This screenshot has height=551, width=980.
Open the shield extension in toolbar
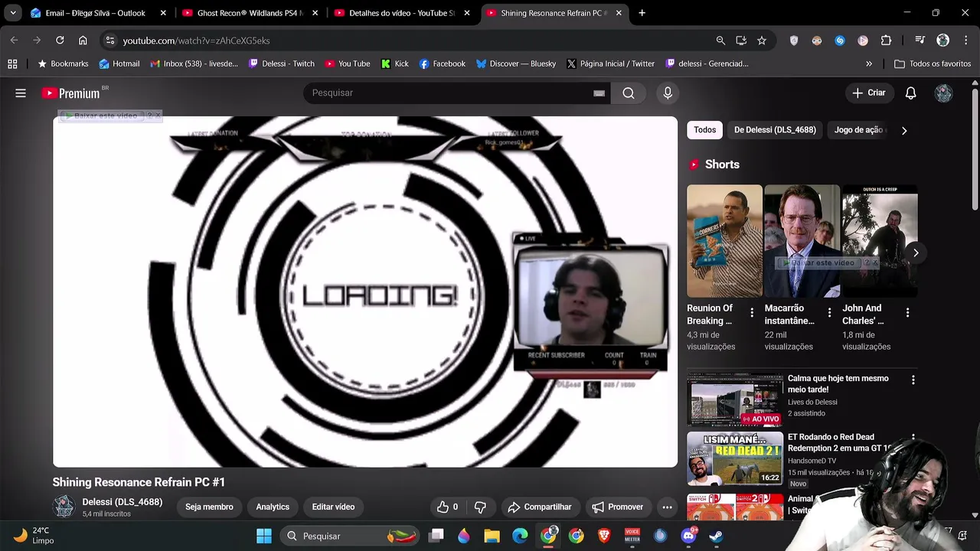click(794, 41)
